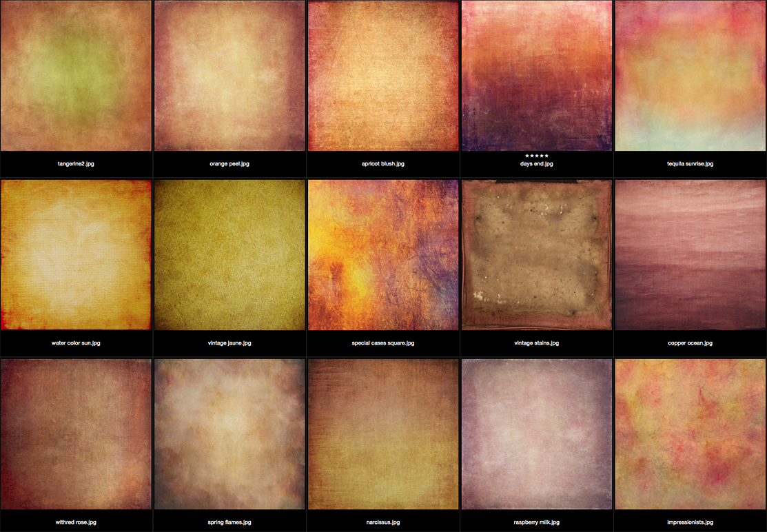Open the tangerine2.jpg texture thumbnail
The image size is (767, 532).
click(x=76, y=76)
